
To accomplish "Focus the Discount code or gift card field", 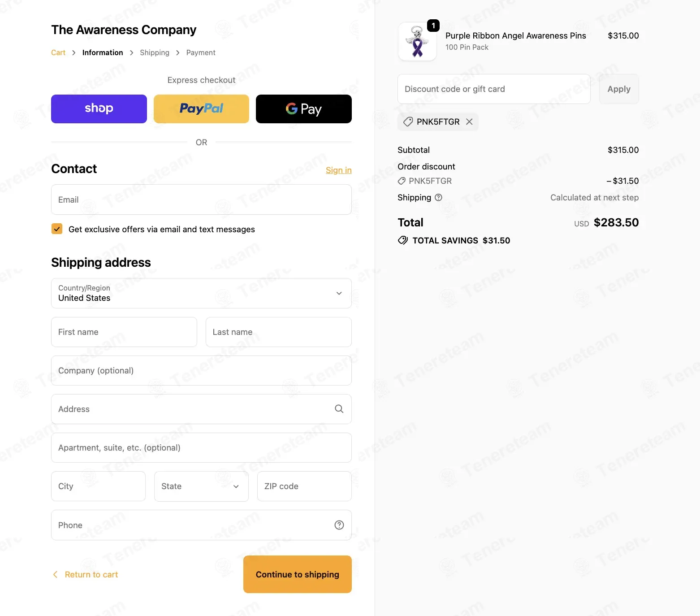I will 494,89.
